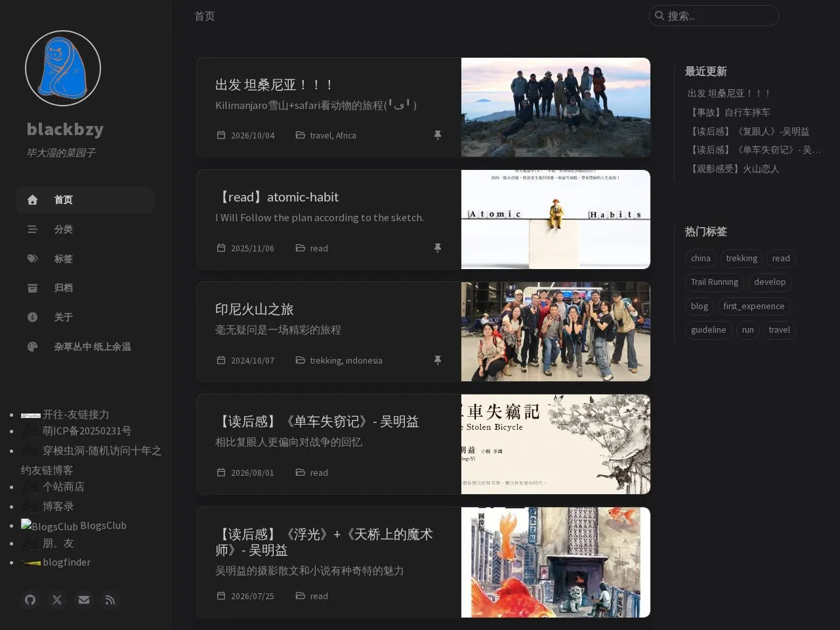840x630 pixels.
Task: Select the guideline tag
Action: (708, 330)
